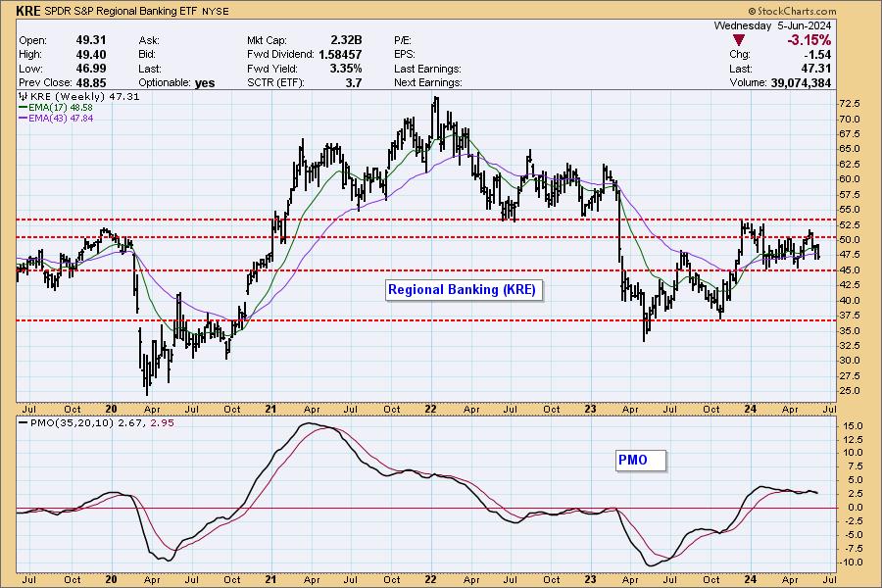Click the Prev Close value 48.85

click(x=91, y=82)
